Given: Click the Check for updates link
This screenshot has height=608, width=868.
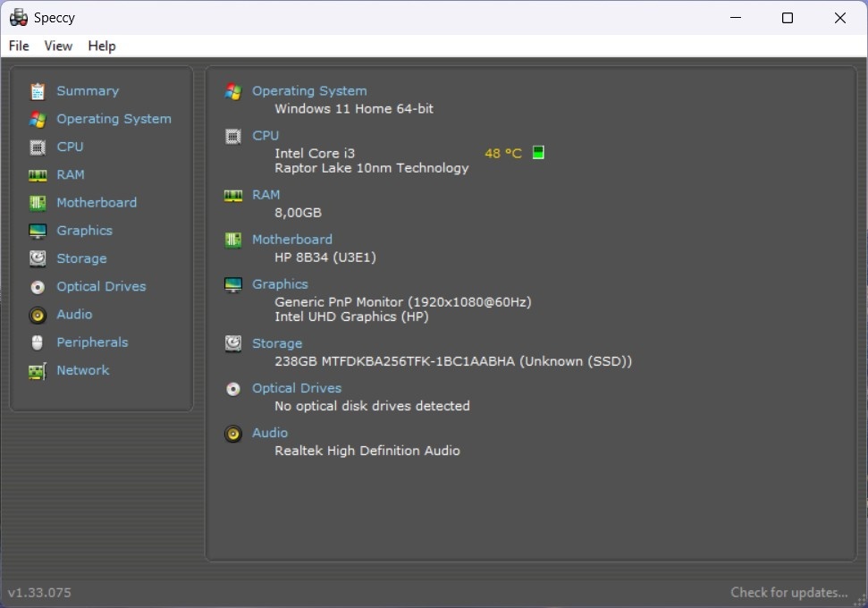Looking at the screenshot, I should tap(788, 592).
